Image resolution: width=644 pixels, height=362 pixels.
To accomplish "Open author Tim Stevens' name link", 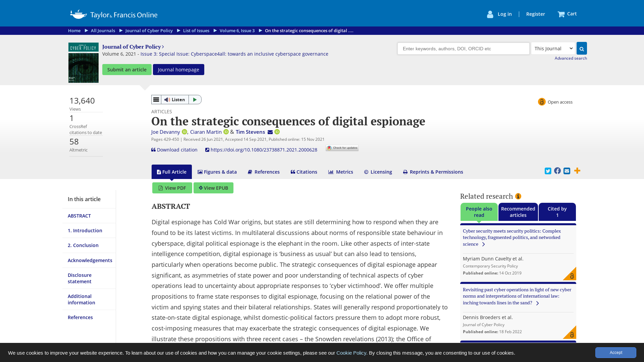I will (x=250, y=132).
